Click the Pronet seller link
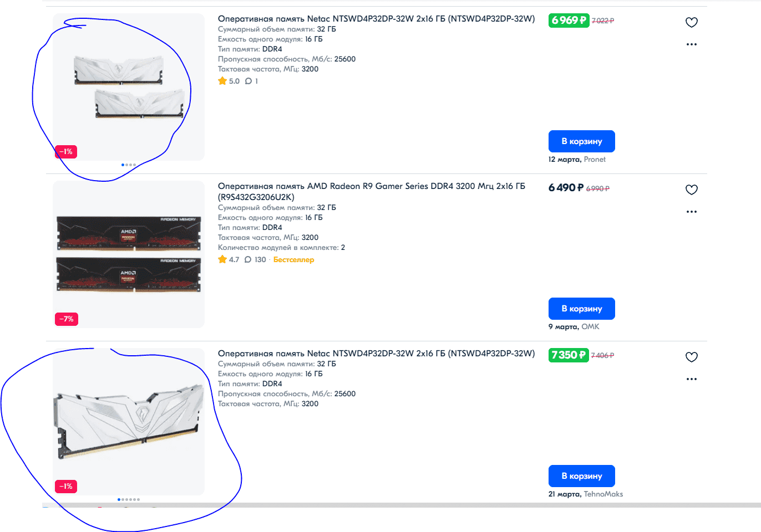Image resolution: width=761 pixels, height=532 pixels. (x=595, y=160)
